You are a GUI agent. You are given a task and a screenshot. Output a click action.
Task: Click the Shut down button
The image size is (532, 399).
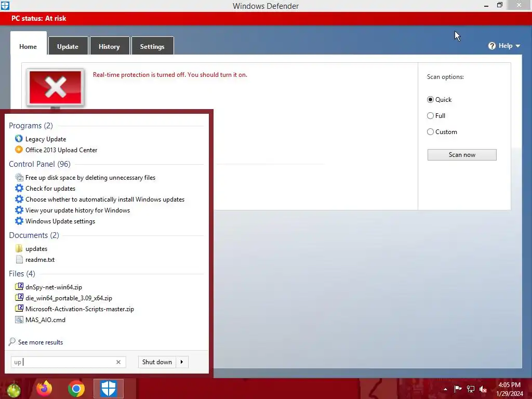point(157,362)
